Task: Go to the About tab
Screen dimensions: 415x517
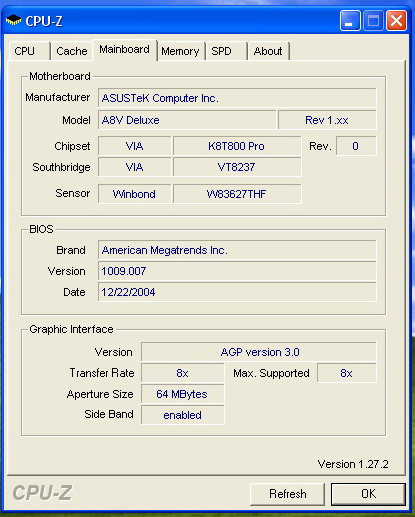Action: [268, 51]
